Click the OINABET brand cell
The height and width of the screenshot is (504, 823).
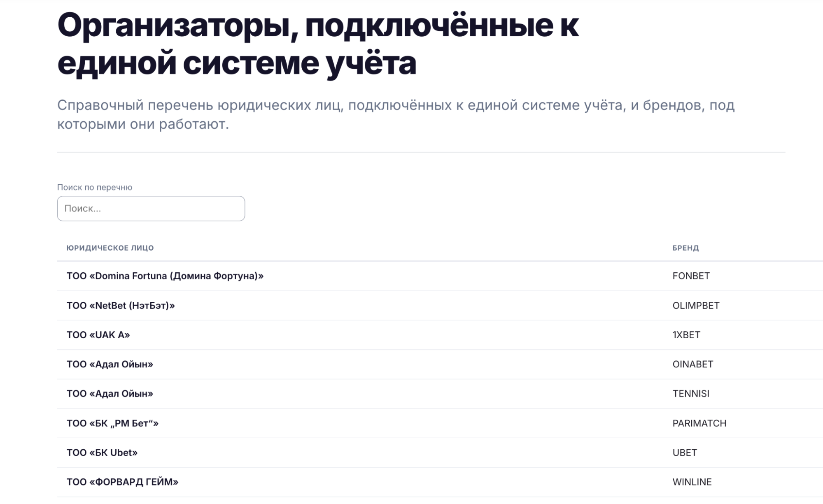point(692,365)
